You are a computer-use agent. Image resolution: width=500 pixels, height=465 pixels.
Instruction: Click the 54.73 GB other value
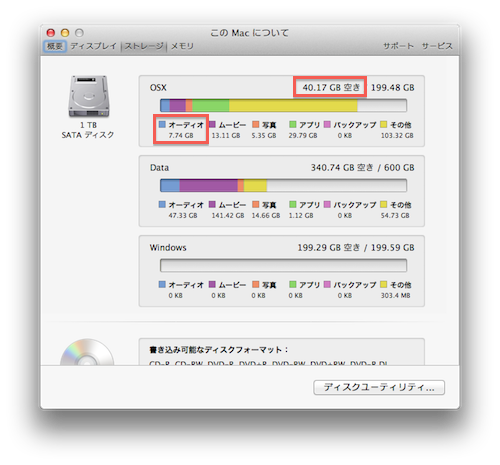395,215
